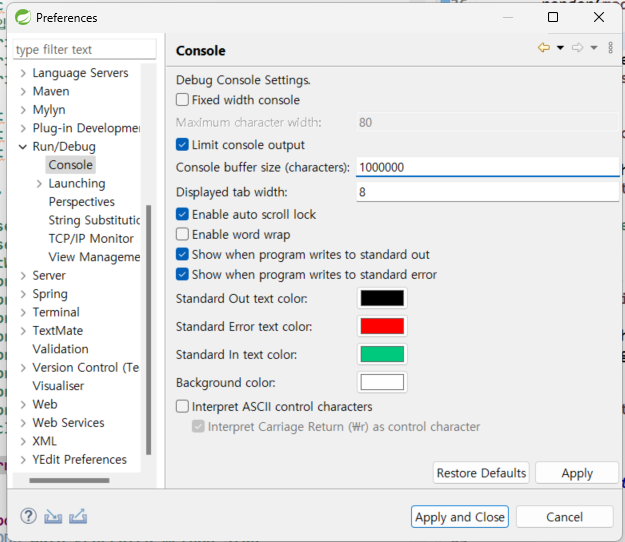The image size is (625, 542).
Task: Expand YEdit Preferences node
Action: tap(23, 460)
